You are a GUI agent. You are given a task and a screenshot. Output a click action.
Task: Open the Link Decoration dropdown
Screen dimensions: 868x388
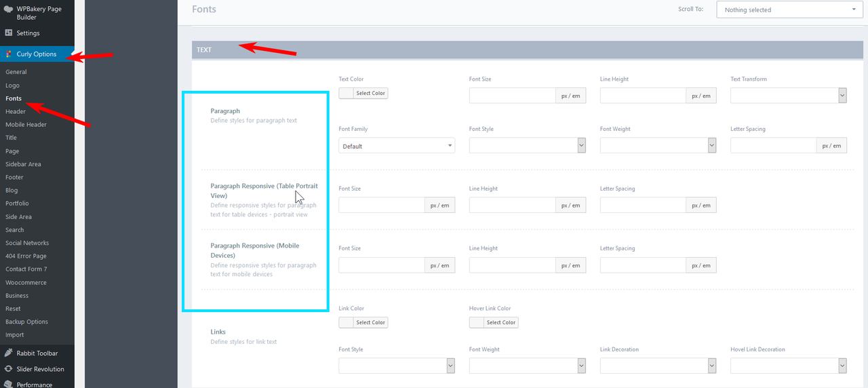pos(658,366)
